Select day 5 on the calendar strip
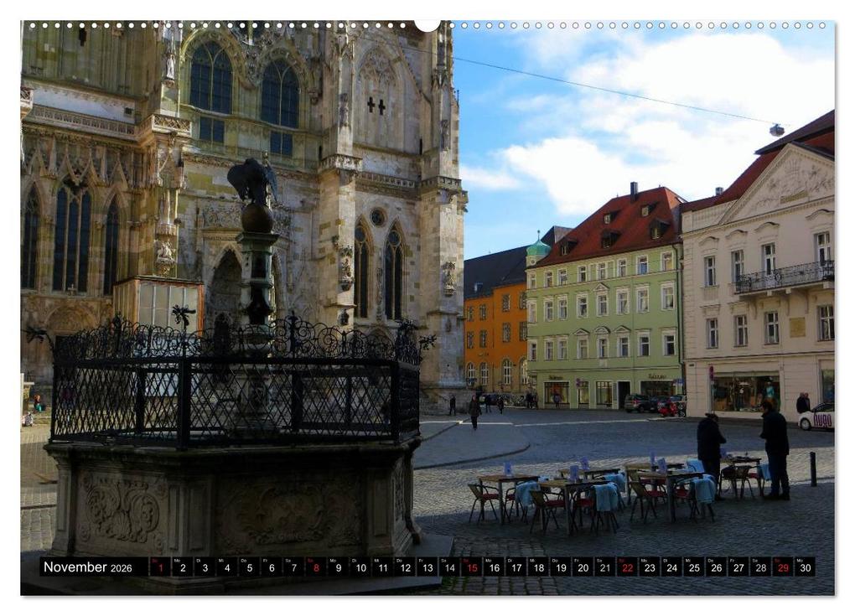The image size is (855, 616). pyautogui.click(x=249, y=567)
